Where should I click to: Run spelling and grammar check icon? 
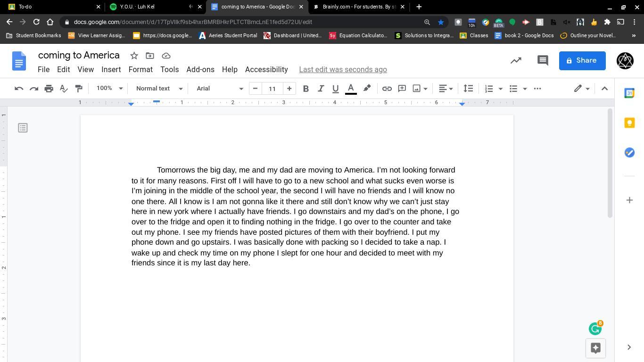[x=64, y=89]
